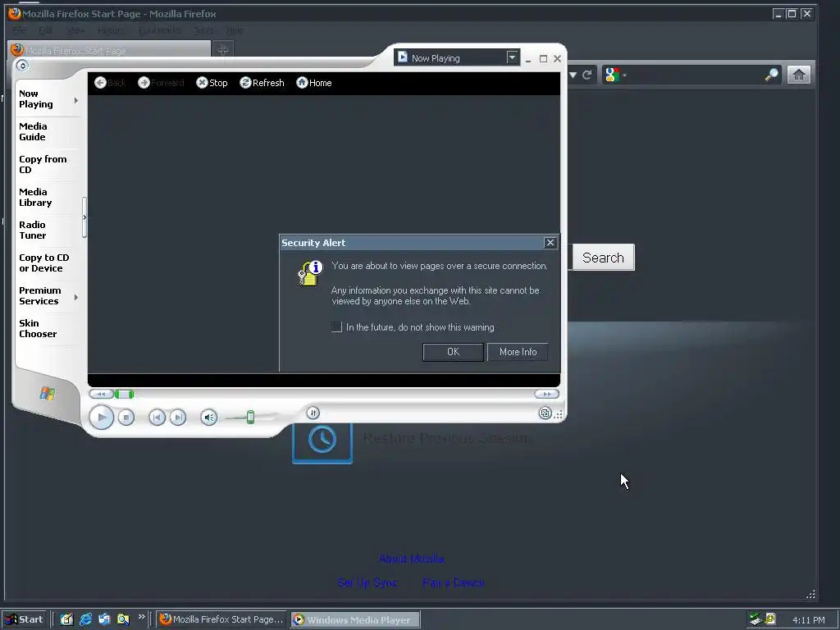Switch to Mozilla Firefox Start Page taskbar button

[x=222, y=619]
